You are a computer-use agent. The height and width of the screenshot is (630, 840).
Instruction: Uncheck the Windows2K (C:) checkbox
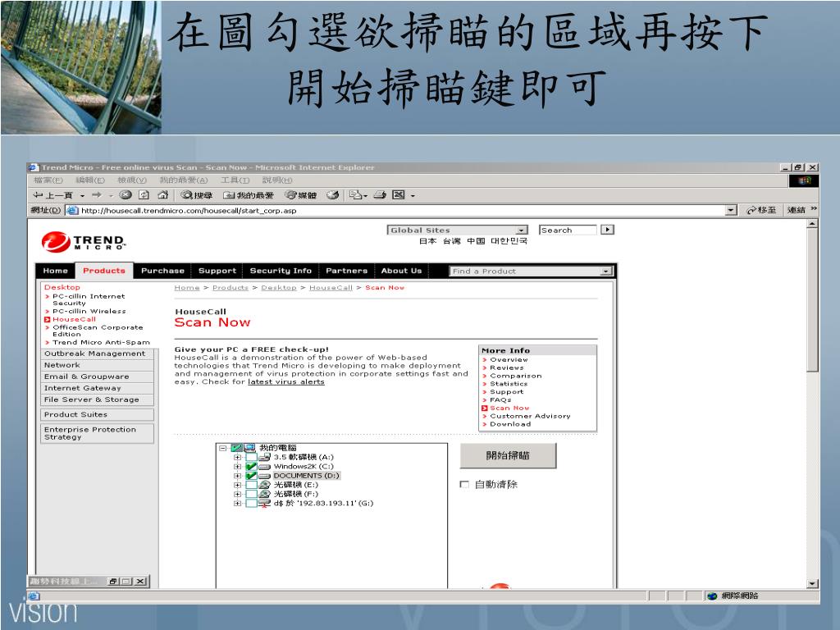coord(251,467)
